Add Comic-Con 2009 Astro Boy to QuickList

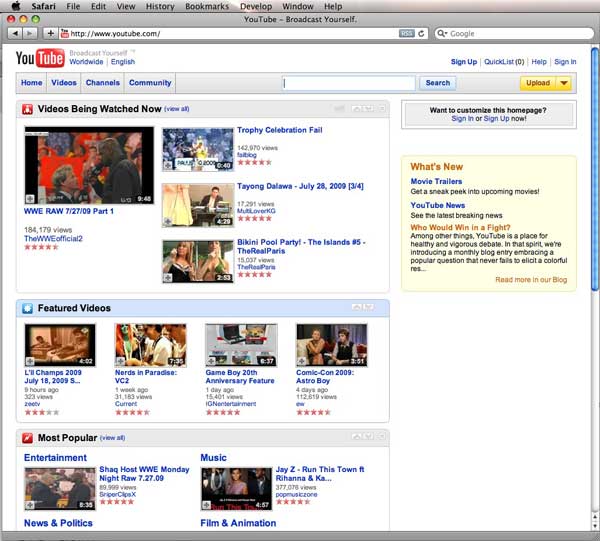(302, 361)
